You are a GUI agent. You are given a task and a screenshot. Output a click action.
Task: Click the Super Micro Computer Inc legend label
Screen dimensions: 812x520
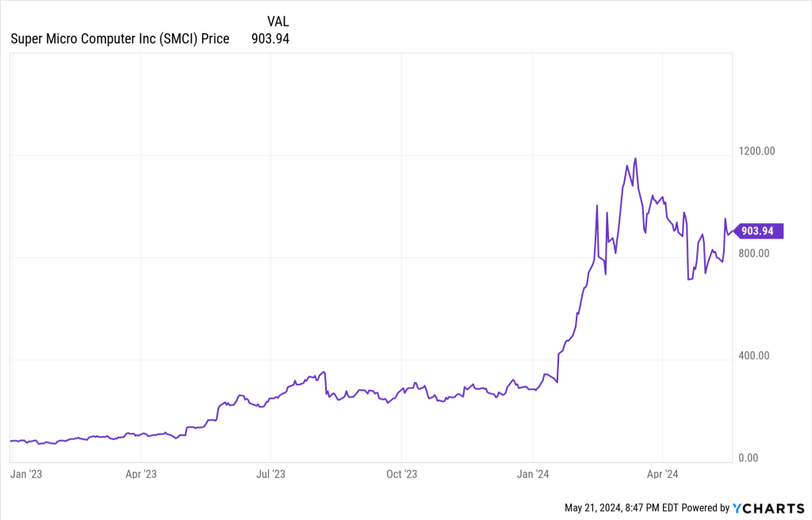[120, 39]
